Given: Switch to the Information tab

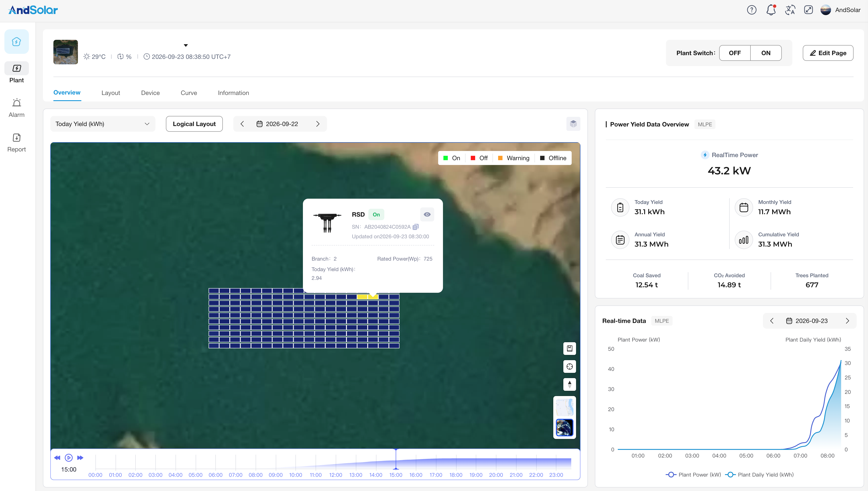Looking at the screenshot, I should [x=233, y=93].
